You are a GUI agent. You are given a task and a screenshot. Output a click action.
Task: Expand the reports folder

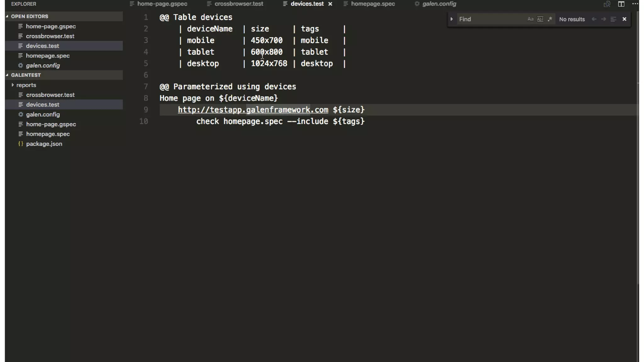point(13,85)
